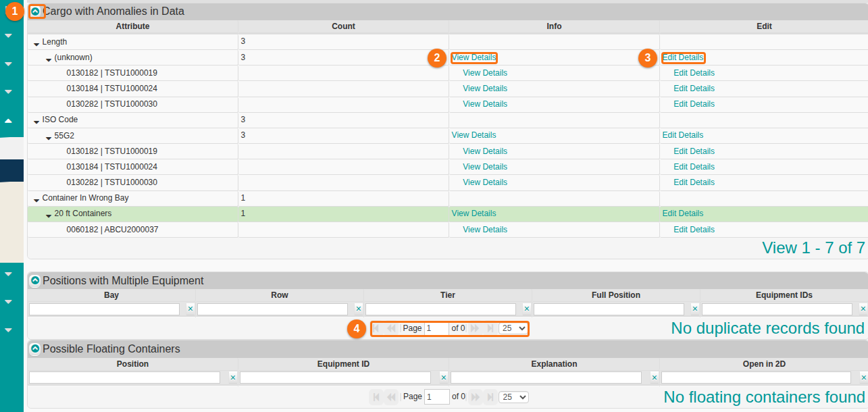
Task: Go to first page in Positions with Multiple Equipment pager
Action: [x=377, y=328]
